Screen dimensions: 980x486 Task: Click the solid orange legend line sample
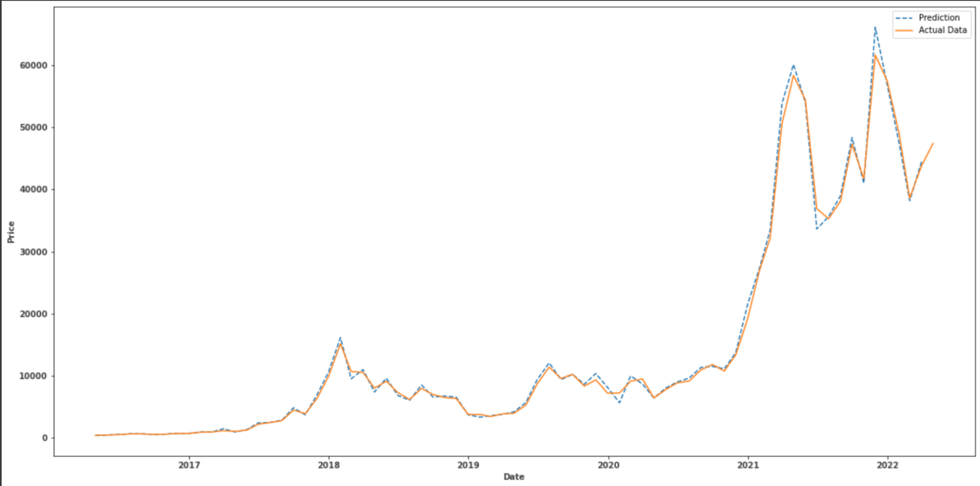click(x=904, y=30)
